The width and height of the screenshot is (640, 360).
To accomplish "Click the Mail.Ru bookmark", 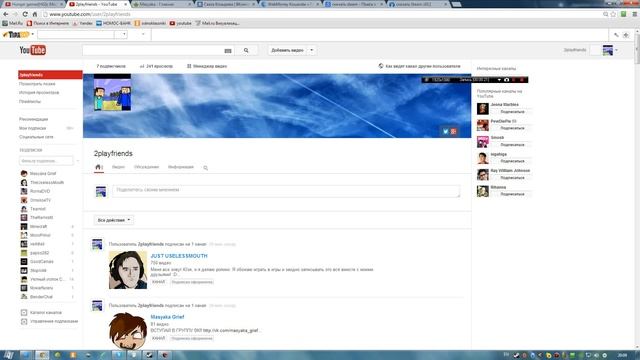I will pyautogui.click(x=13, y=23).
